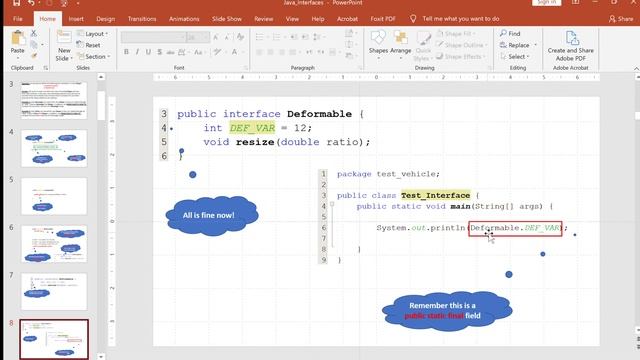Image resolution: width=640 pixels, height=360 pixels.
Task: Toggle Align Left paragraph alignment
Action: (x=259, y=52)
